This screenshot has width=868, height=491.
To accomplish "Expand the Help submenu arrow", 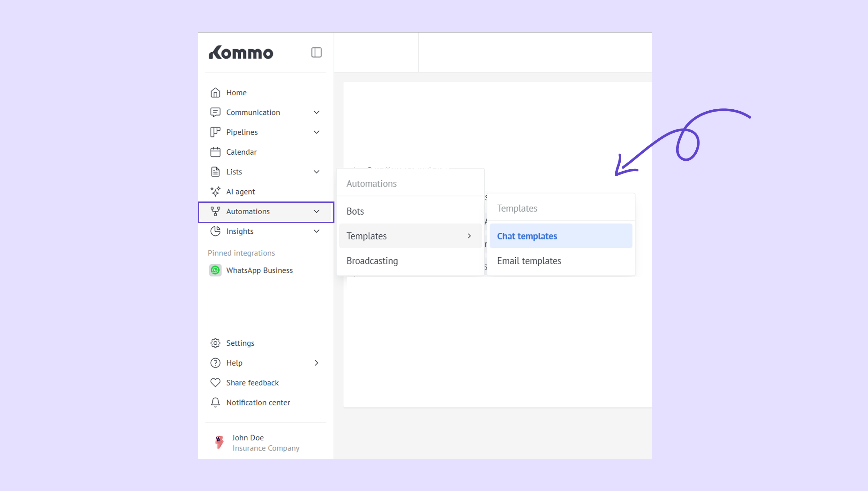I will pos(316,363).
